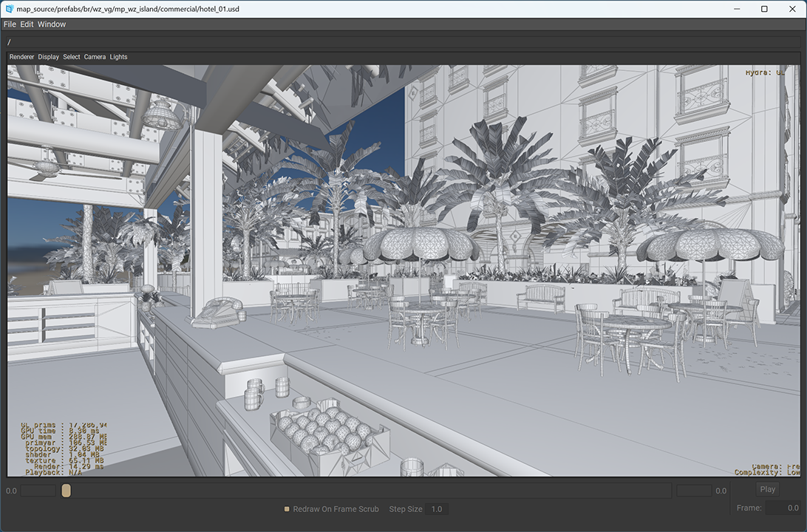Image resolution: width=807 pixels, height=532 pixels.
Task: Click the Frame number input field
Action: click(x=783, y=508)
